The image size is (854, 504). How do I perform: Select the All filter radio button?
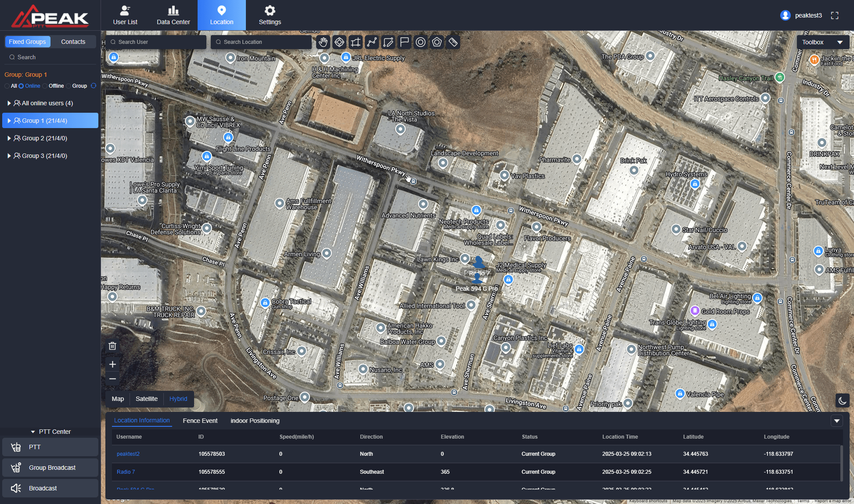click(x=7, y=86)
